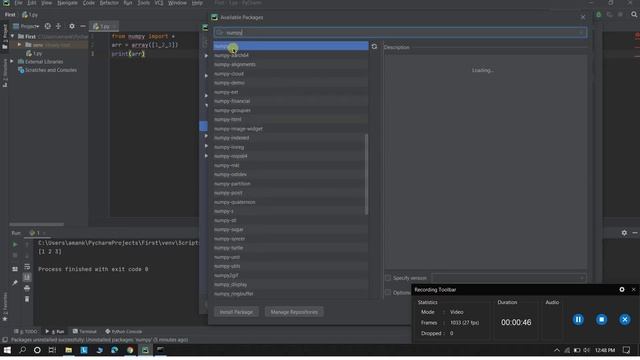Expand the venv folder in project tree
The height and width of the screenshot is (360, 640).
coord(19,45)
